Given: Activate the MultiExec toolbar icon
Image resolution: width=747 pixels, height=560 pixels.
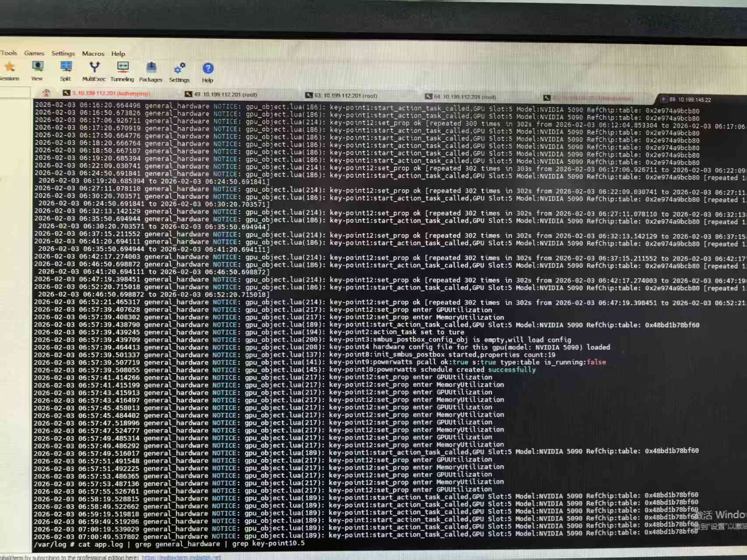Looking at the screenshot, I should (94, 68).
